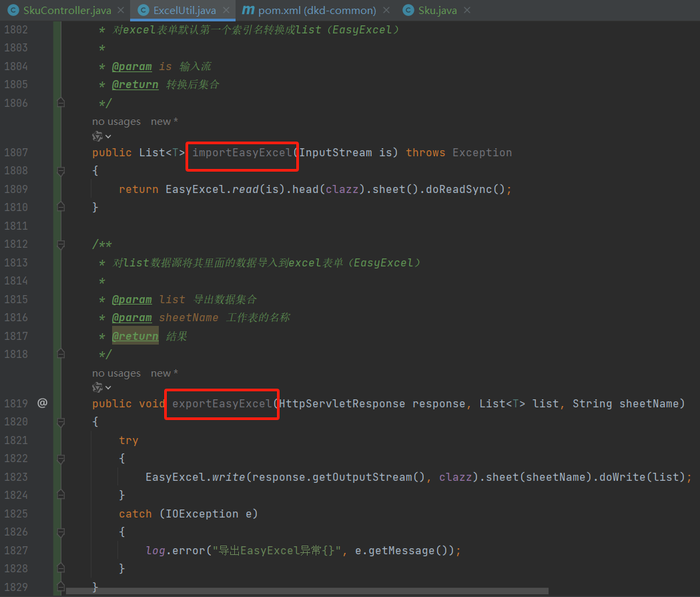Viewport: 700px width, 597px height.
Task: Click the "new *" author hint above exportEasyExcel
Action: pos(164,373)
